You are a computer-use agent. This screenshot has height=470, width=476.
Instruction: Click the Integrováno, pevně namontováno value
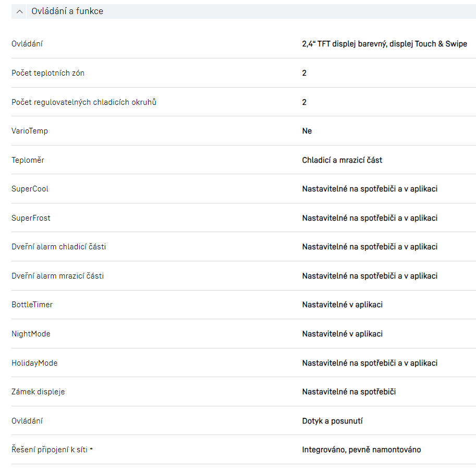click(361, 450)
